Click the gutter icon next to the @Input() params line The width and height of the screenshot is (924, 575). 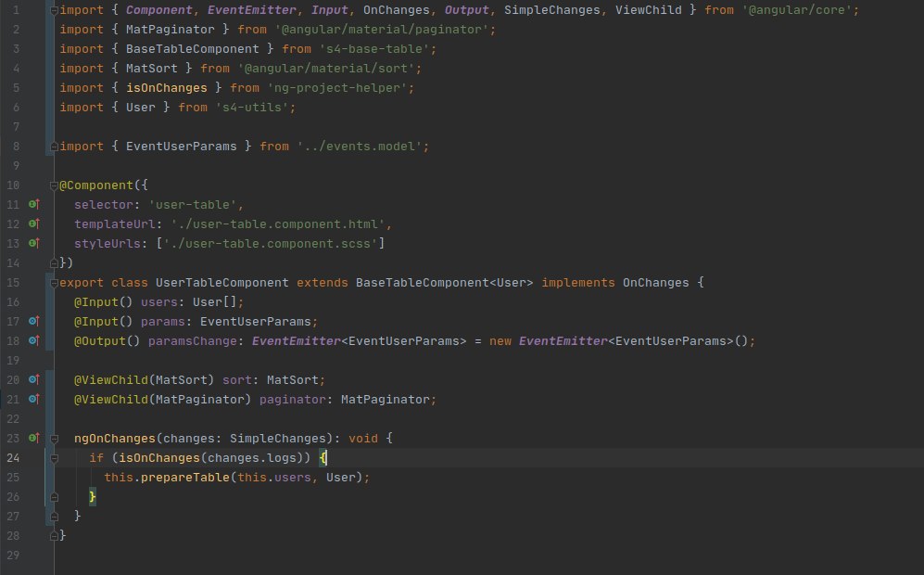pos(34,322)
